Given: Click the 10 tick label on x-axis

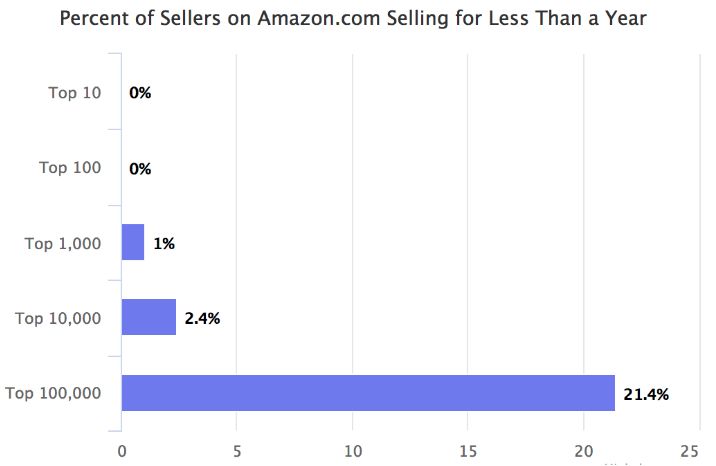Looking at the screenshot, I should pos(352,450).
